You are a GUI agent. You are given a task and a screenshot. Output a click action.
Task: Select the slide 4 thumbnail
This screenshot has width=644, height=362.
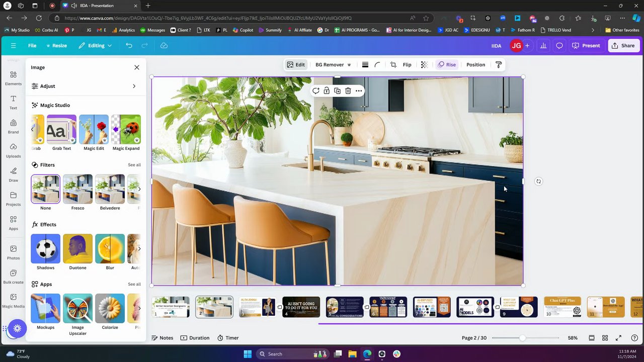301,307
